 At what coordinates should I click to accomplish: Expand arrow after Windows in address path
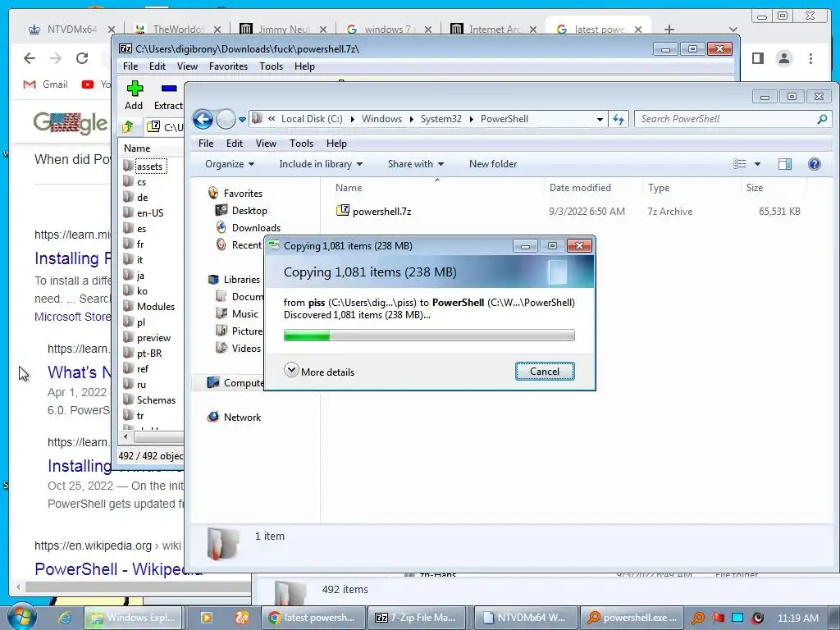tap(412, 119)
